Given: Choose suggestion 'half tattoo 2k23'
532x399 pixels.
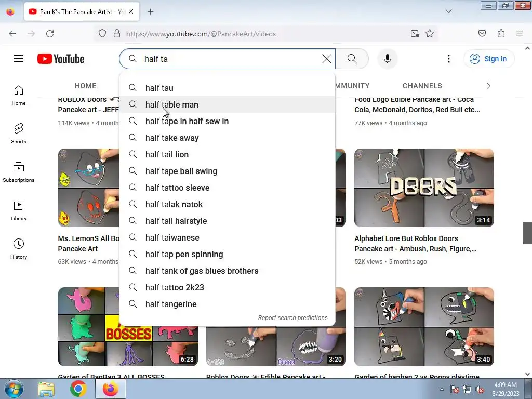Looking at the screenshot, I should (x=228, y=287).
